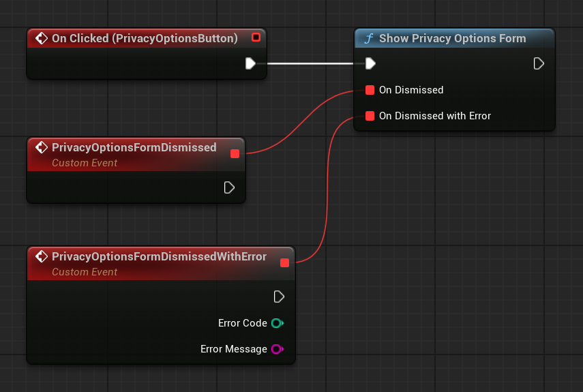Click the event icon on On Clicked node
Image resolution: width=583 pixels, height=392 pixels.
pyautogui.click(x=42, y=38)
